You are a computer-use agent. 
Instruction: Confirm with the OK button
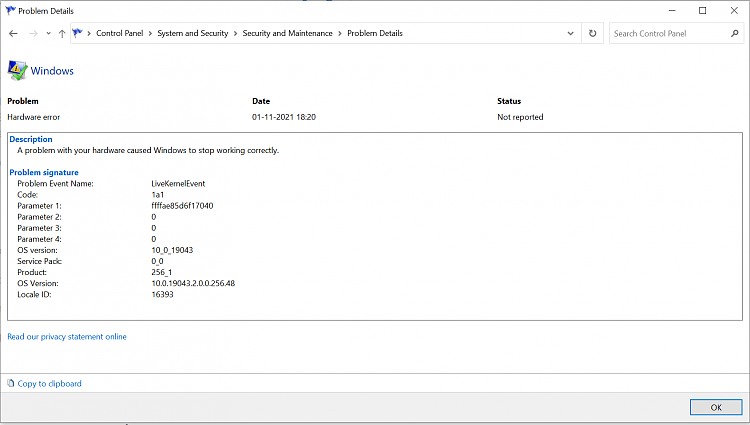[x=716, y=407]
